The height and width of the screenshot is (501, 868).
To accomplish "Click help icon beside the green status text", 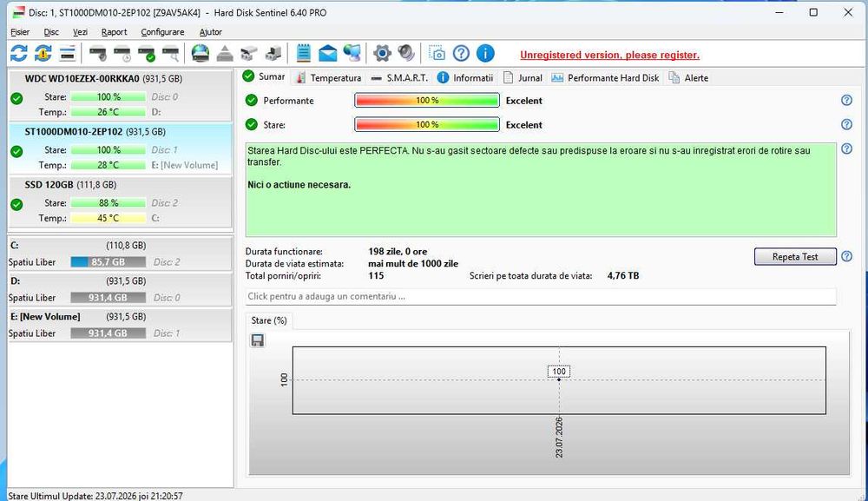I will click(x=846, y=148).
